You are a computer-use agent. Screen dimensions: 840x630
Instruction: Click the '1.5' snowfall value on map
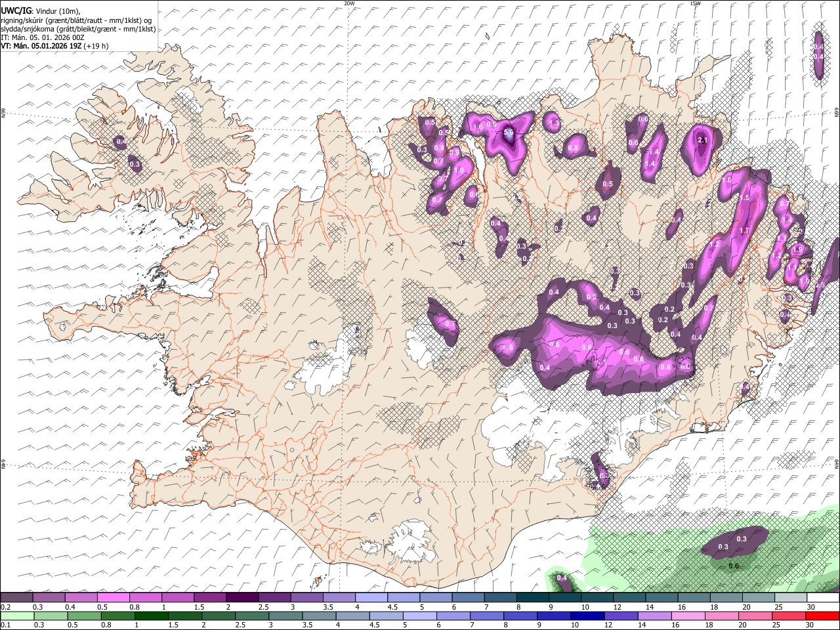[744, 198]
